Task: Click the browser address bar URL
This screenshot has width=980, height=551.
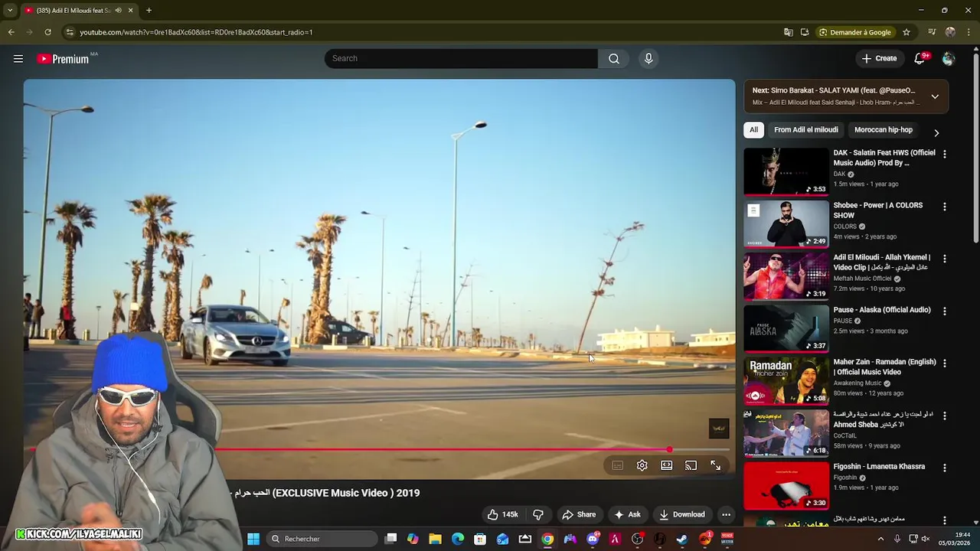Action: [196, 32]
